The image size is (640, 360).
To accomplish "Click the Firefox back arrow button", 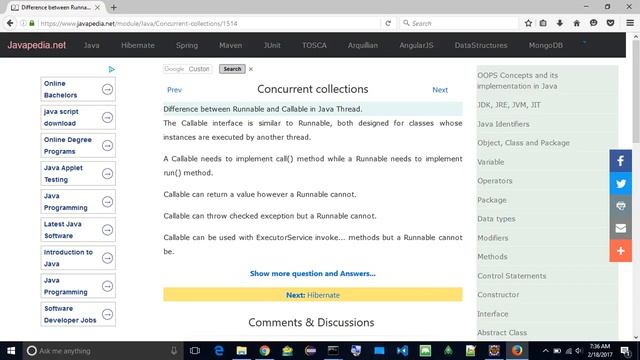I will 10,23.
